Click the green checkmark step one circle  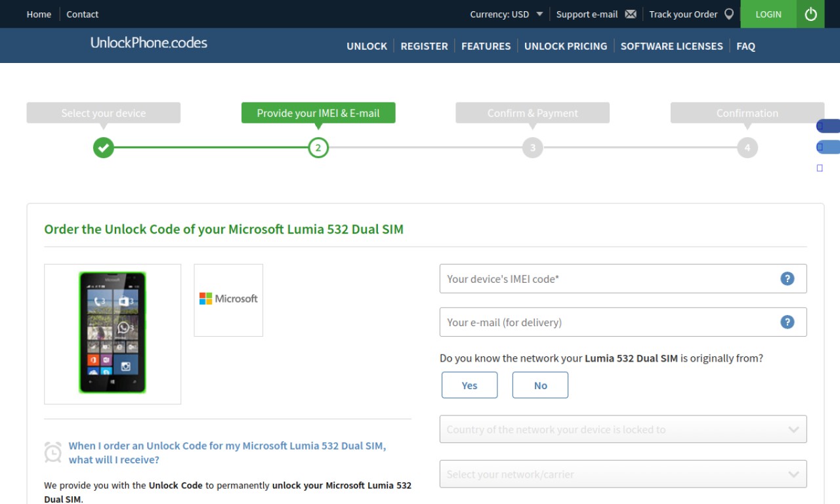103,148
